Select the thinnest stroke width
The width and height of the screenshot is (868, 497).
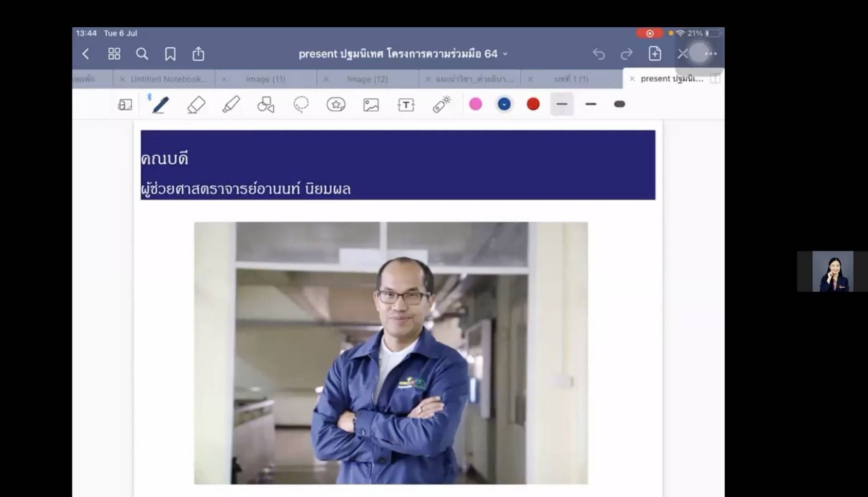click(x=562, y=104)
